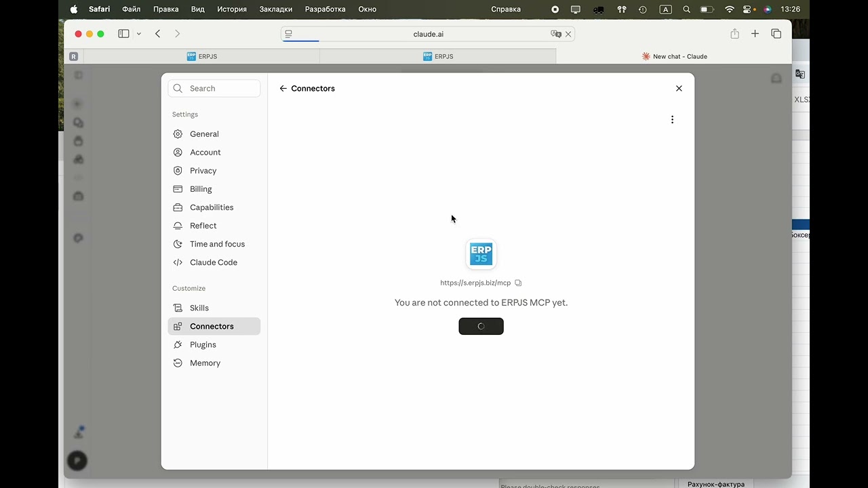Select the pinned R tab
The image size is (868, 488).
(x=73, y=56)
